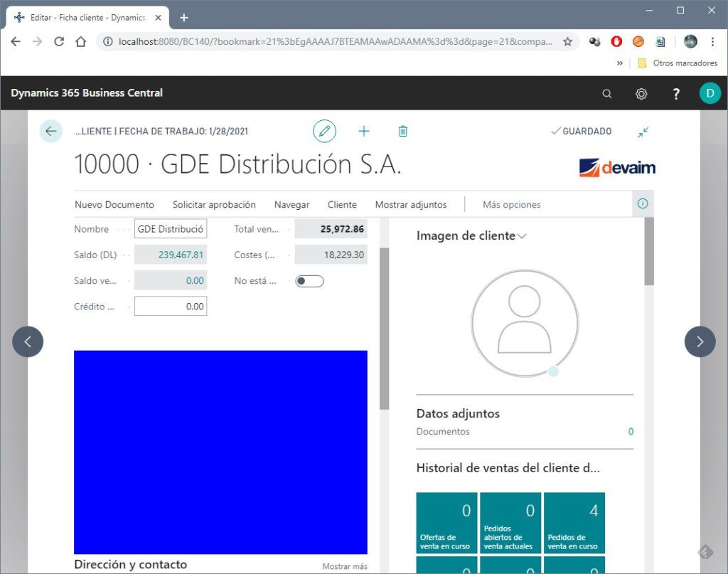This screenshot has height=574, width=728.
Task: Open Más opciones menu
Action: coord(512,205)
